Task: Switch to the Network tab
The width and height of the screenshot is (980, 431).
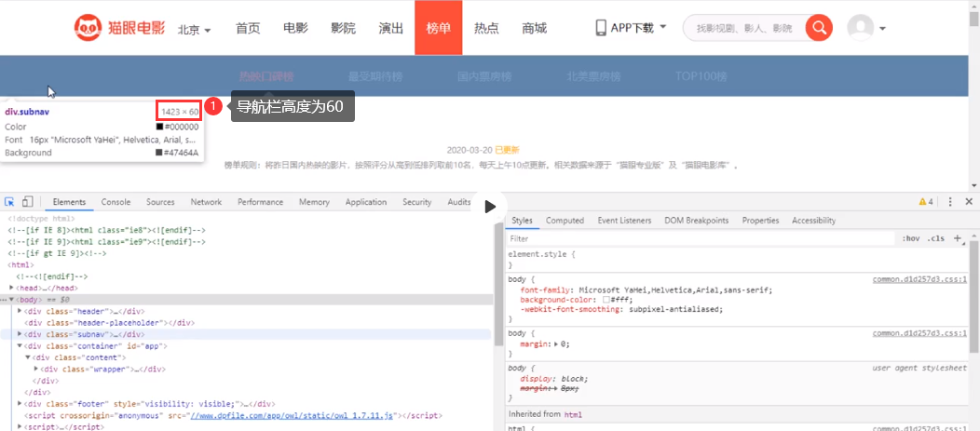Action: click(206, 202)
